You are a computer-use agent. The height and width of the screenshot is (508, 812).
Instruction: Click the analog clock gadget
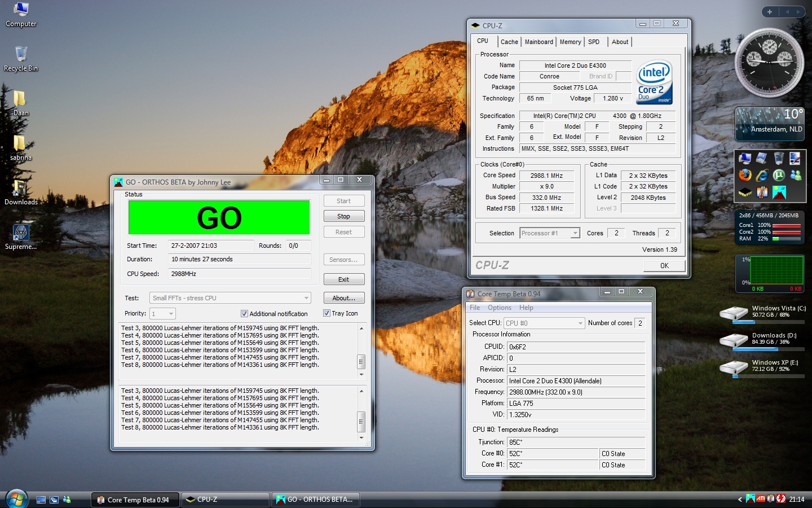pos(769,63)
